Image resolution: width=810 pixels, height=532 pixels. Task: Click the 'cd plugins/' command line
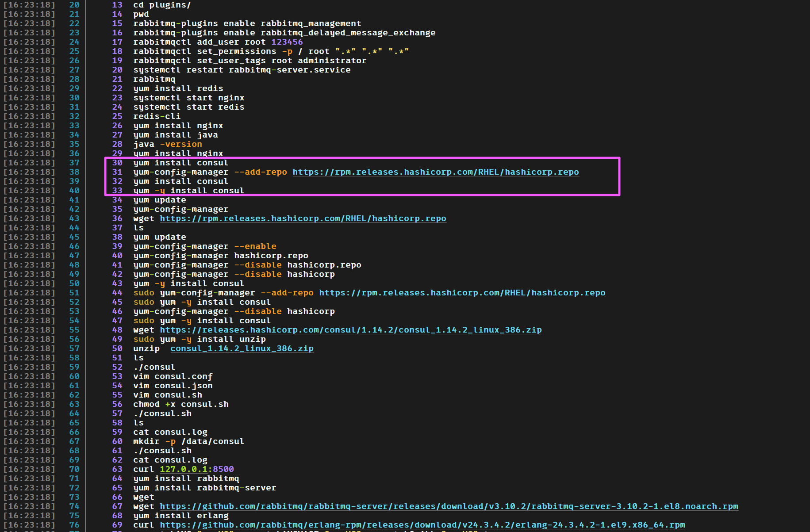162,5
